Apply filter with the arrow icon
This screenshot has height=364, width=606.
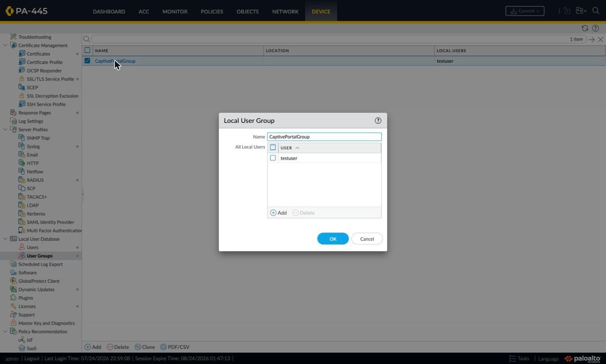pyautogui.click(x=592, y=39)
